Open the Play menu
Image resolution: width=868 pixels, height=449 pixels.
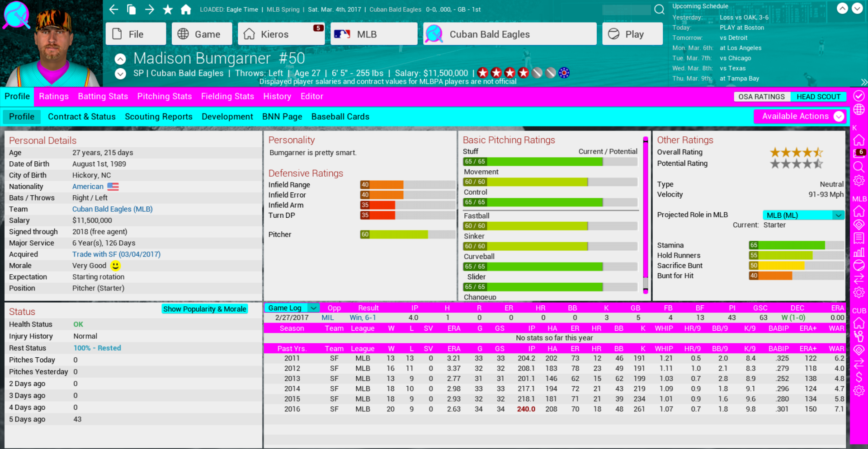click(x=632, y=34)
